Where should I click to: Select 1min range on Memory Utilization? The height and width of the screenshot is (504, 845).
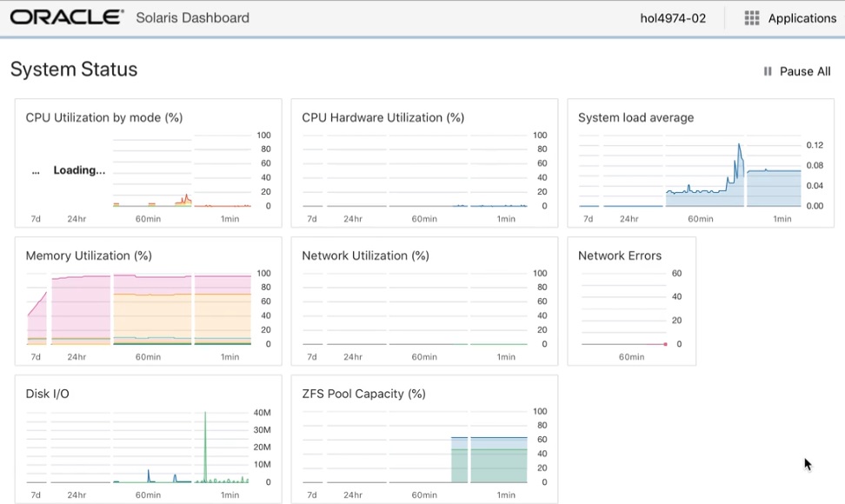(x=230, y=356)
